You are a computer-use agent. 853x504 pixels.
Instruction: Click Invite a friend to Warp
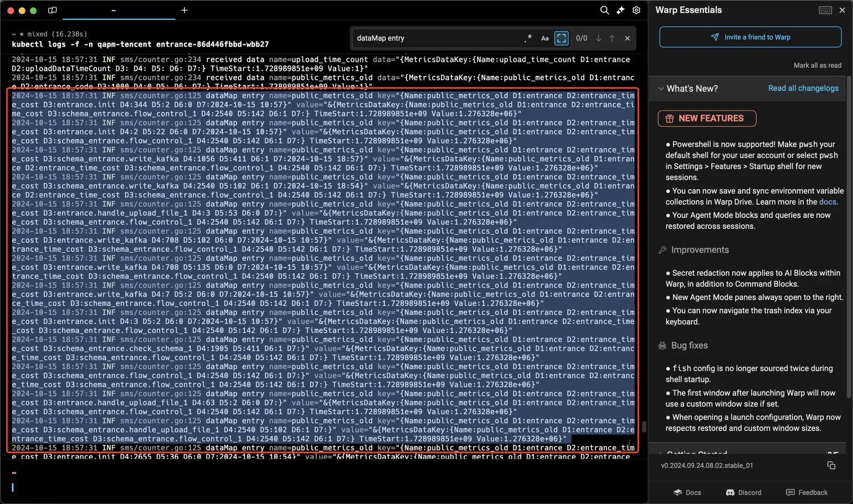pos(750,37)
